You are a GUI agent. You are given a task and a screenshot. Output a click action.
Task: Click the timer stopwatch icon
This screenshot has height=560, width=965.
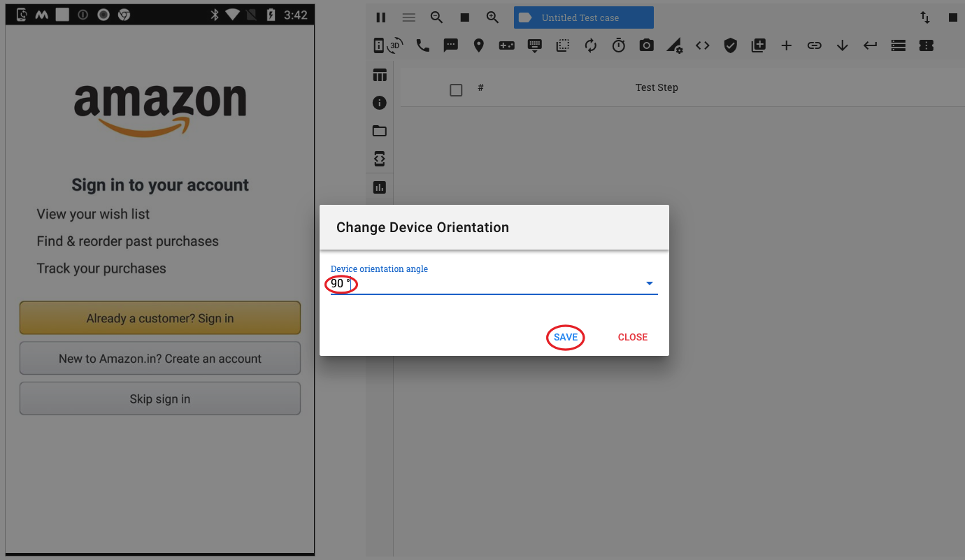point(619,45)
